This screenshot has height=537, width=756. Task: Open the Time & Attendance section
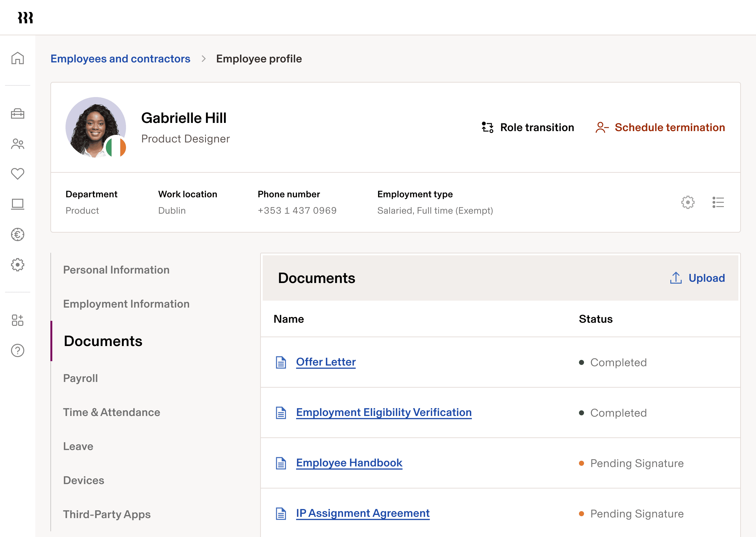112,412
